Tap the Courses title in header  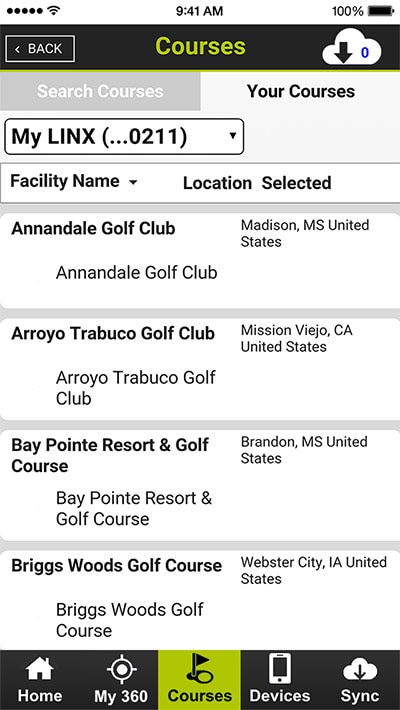200,46
